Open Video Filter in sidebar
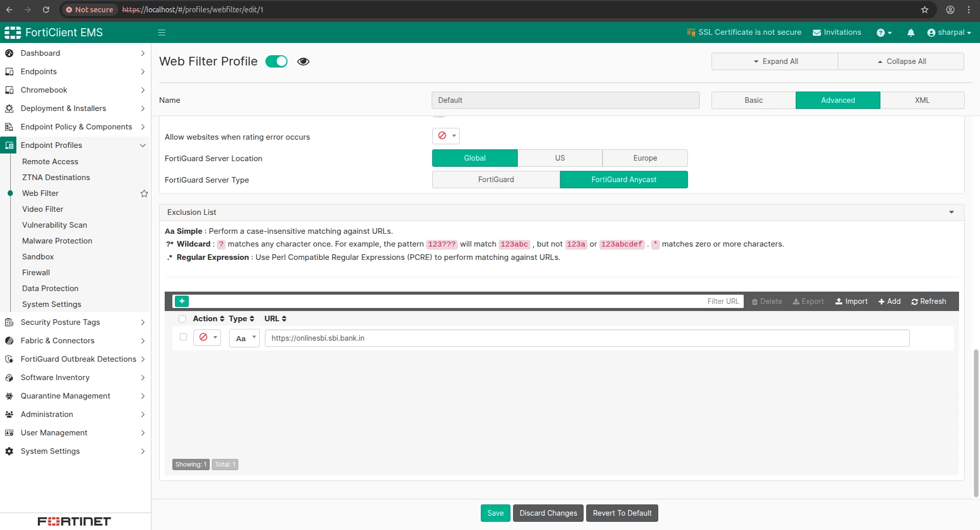This screenshot has width=980, height=530. [43, 209]
